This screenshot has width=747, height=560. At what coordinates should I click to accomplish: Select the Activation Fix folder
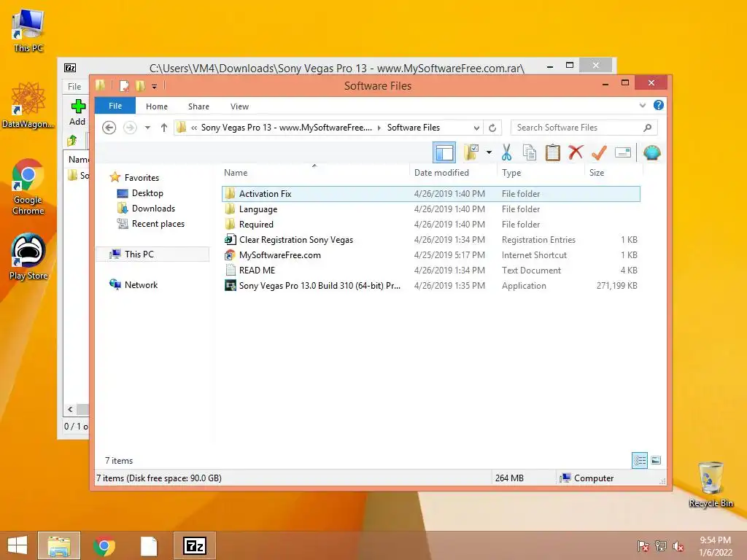click(x=430, y=194)
